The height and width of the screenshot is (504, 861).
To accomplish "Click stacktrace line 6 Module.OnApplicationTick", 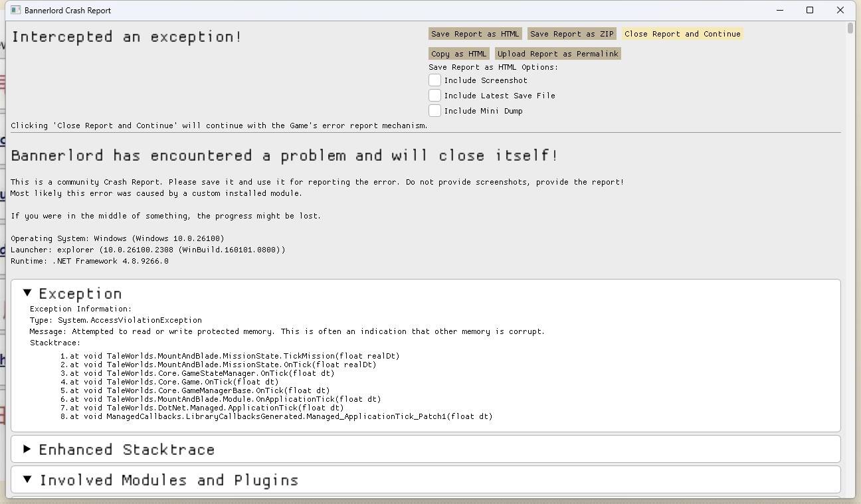I will [x=221, y=399].
